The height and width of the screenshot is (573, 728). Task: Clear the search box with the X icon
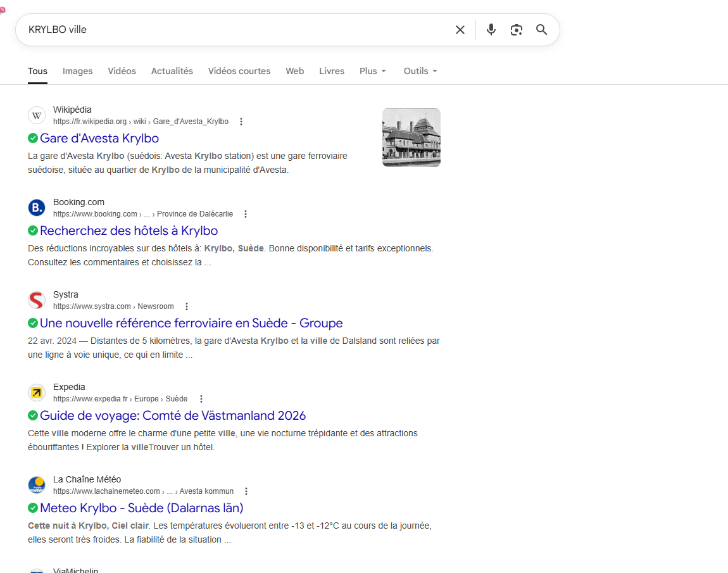(x=460, y=30)
